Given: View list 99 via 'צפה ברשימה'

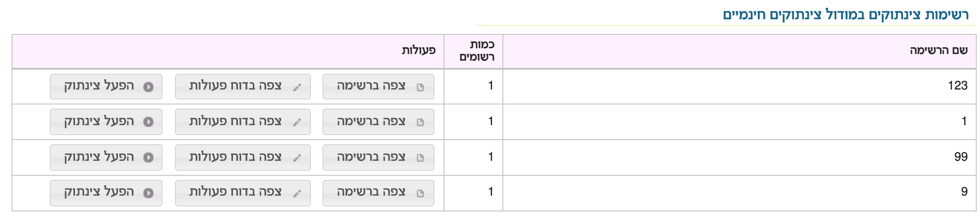Looking at the screenshot, I should (x=378, y=157).
